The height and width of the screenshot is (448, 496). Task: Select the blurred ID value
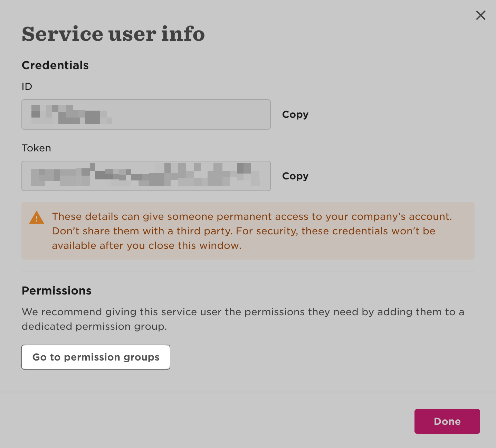[x=71, y=114]
